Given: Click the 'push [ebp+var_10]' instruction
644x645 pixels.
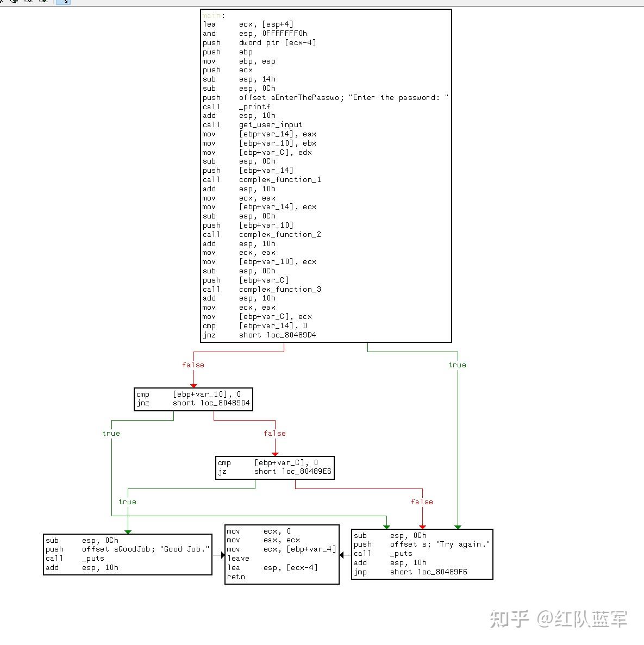Looking at the screenshot, I should coord(248,226).
